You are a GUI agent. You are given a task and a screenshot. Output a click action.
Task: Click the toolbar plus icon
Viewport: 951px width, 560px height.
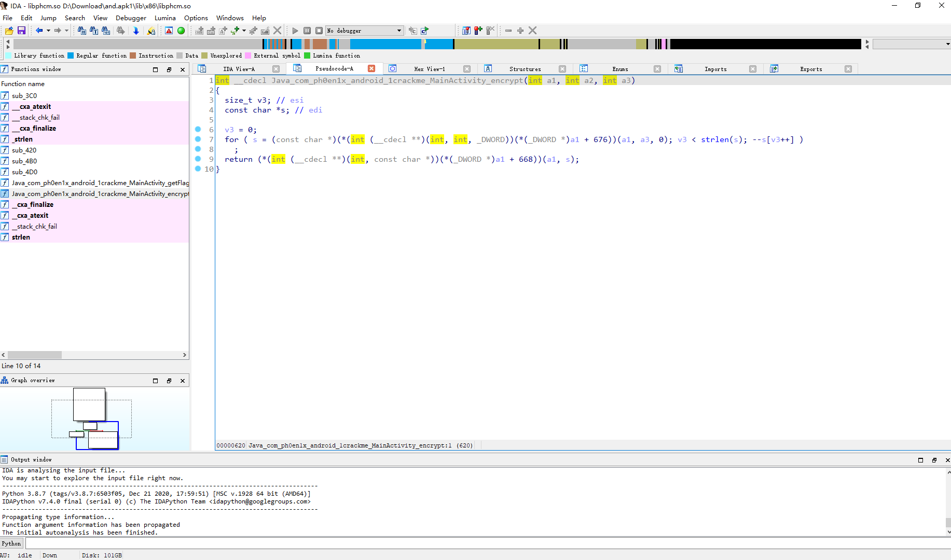pos(520,31)
